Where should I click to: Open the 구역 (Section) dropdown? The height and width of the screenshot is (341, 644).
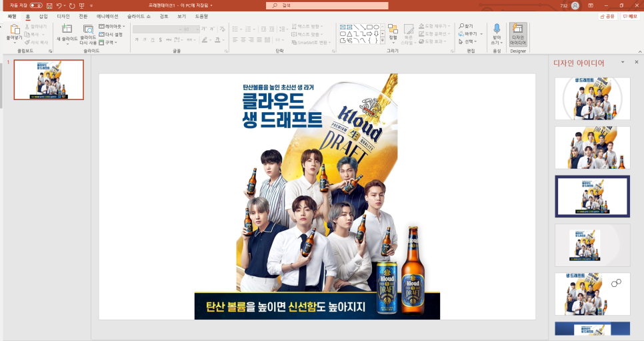tap(108, 42)
